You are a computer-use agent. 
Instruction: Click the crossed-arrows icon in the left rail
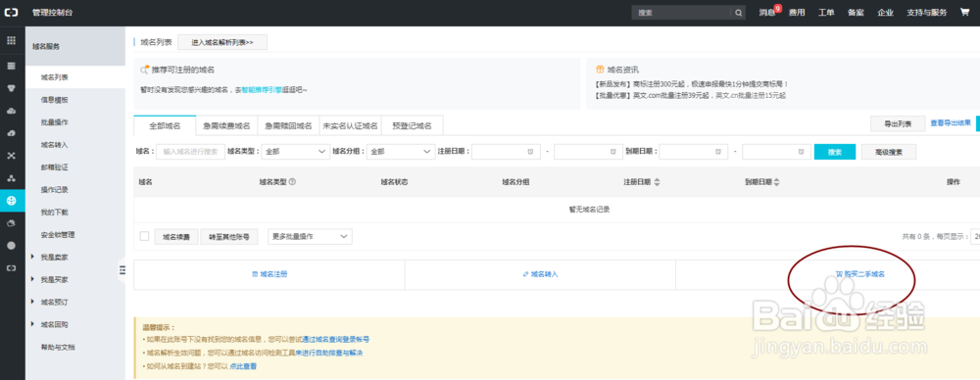point(11,156)
